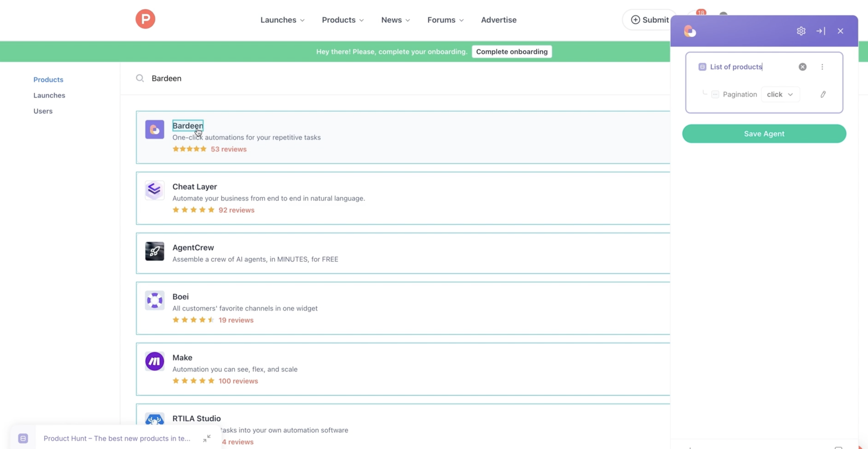View Make's 100 reviews
The height and width of the screenshot is (449, 868).
(238, 381)
